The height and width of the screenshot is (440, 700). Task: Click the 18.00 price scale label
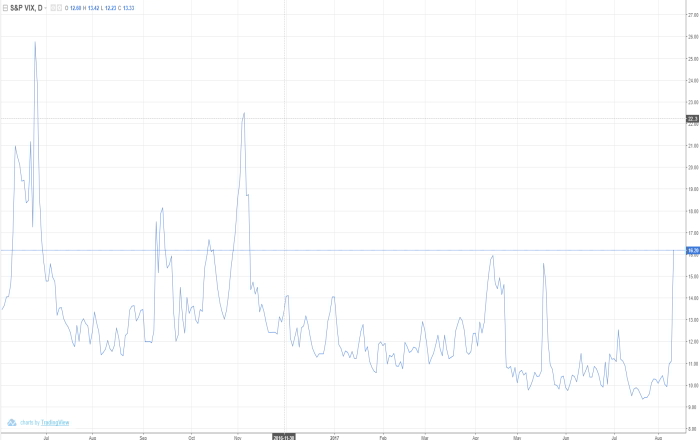coord(693,212)
